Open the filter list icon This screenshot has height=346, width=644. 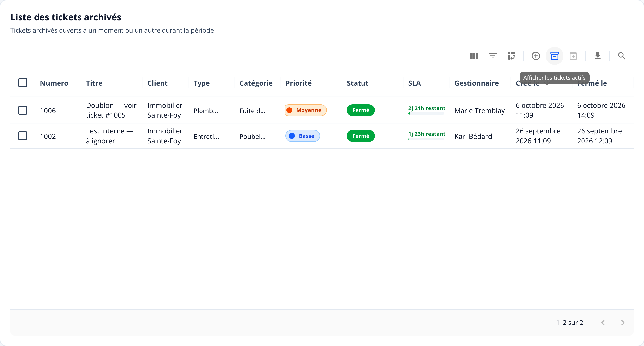pyautogui.click(x=493, y=56)
